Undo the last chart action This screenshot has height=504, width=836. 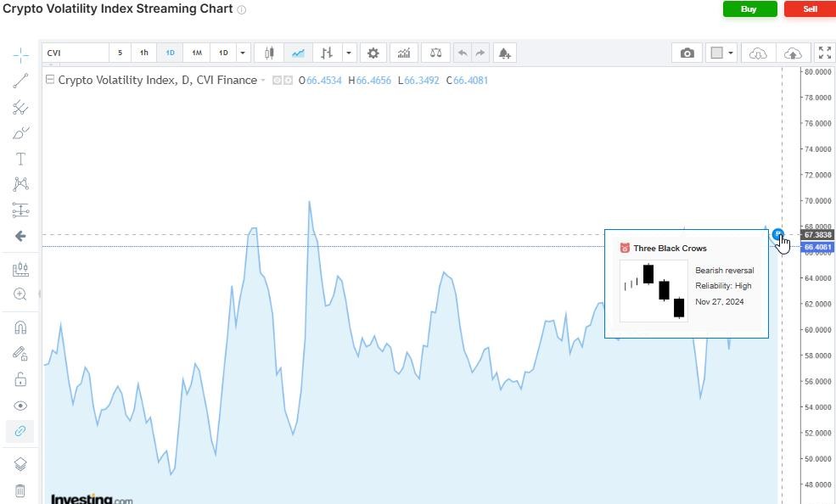pos(463,53)
